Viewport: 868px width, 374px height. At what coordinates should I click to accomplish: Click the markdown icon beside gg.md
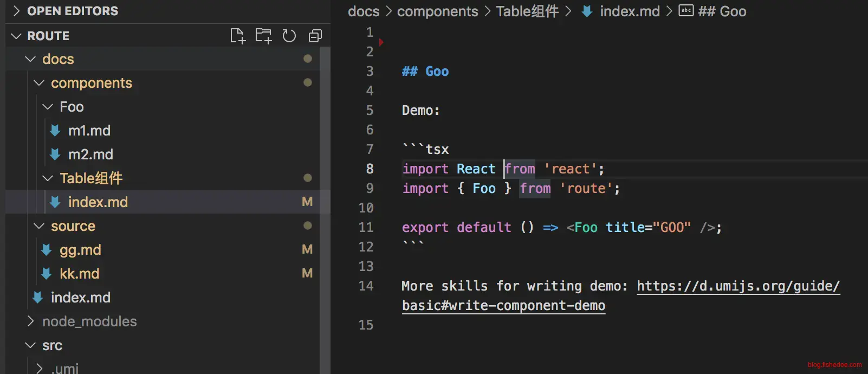pos(46,250)
